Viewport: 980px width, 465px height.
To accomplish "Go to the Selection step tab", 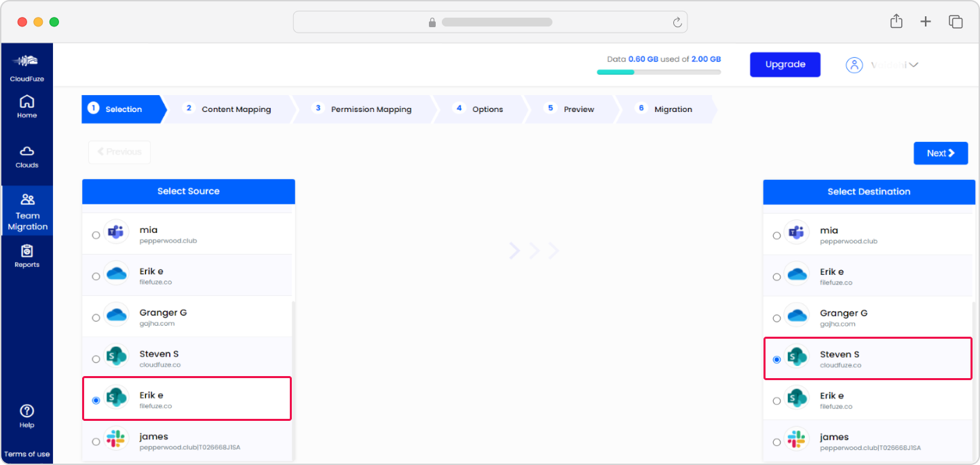I will pyautogui.click(x=124, y=109).
